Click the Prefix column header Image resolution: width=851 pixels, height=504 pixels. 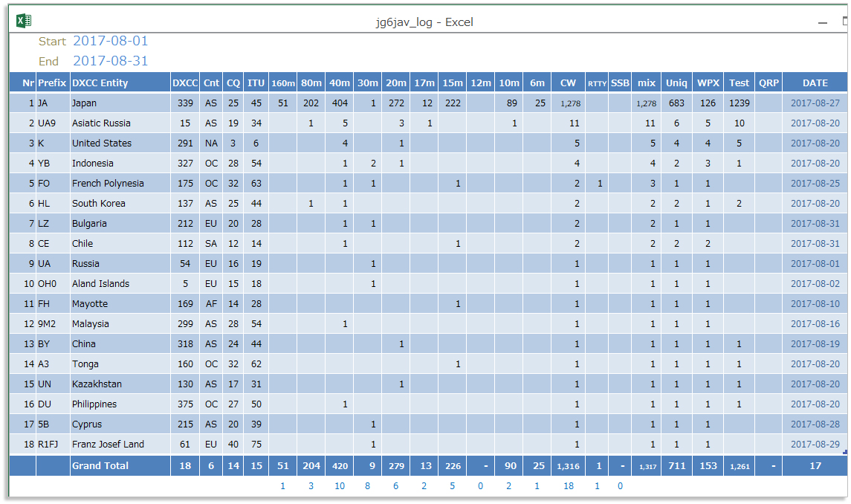click(x=52, y=83)
